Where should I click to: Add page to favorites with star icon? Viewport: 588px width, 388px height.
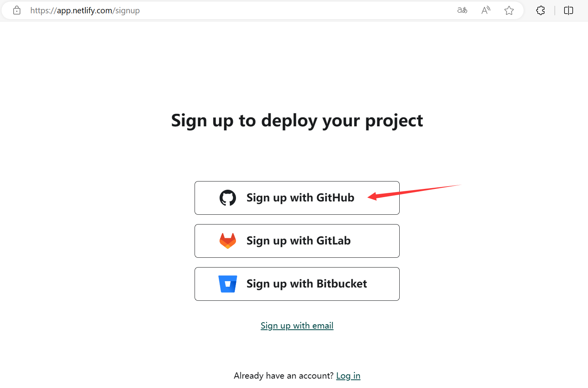point(509,11)
